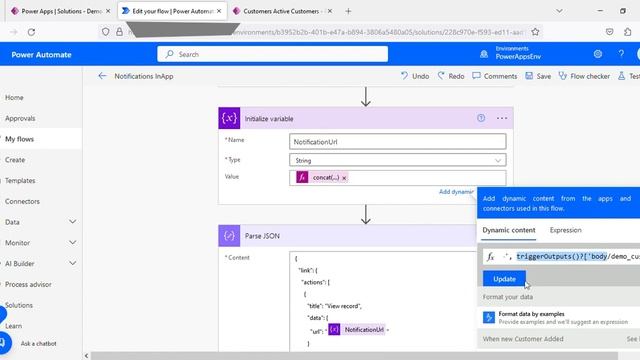Click the concat fx expression chip

322,178
